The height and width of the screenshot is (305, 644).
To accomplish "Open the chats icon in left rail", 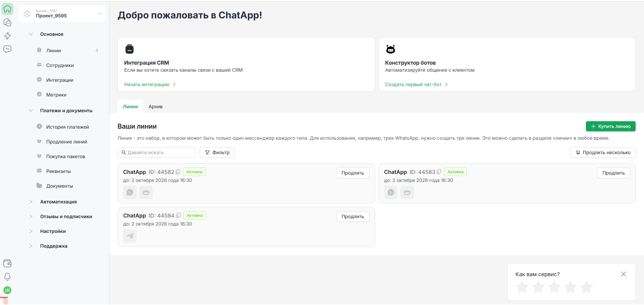I will [x=7, y=22].
